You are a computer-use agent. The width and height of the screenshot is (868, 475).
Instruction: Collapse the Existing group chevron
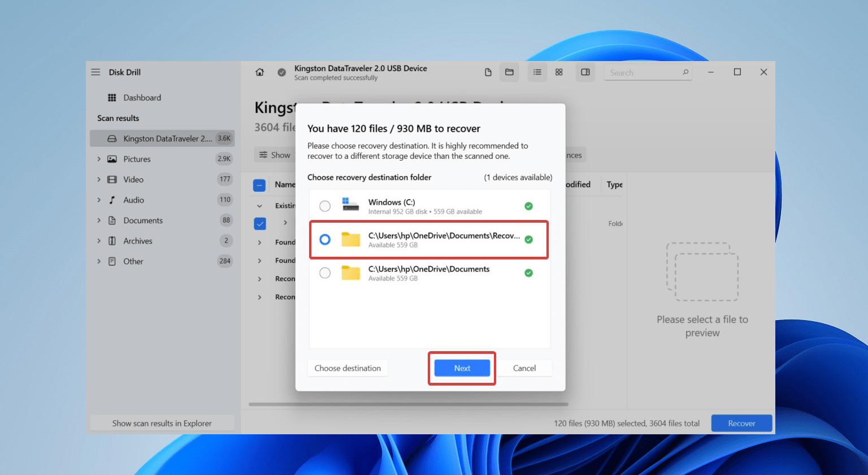click(x=259, y=206)
